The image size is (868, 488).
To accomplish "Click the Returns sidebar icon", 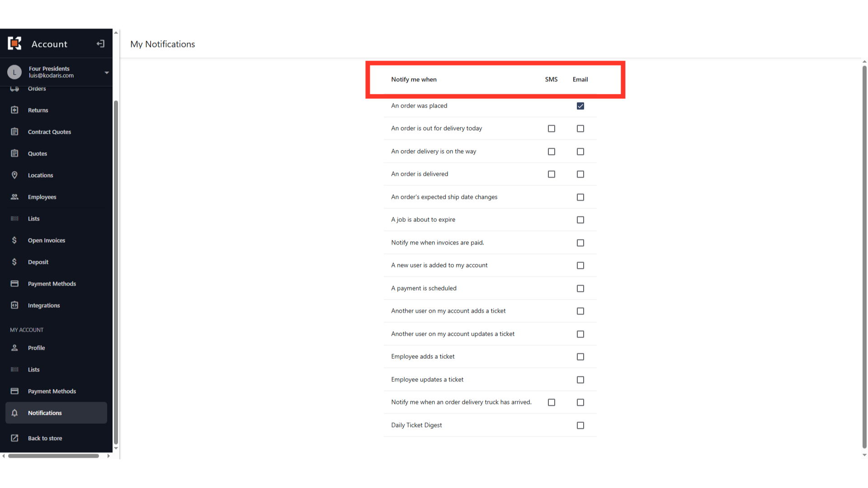I will (x=14, y=110).
